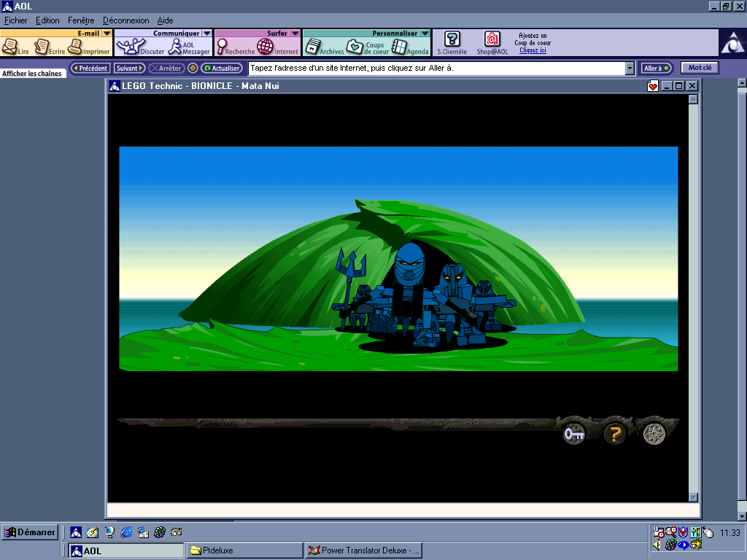The width and height of the screenshot is (747, 560).
Task: Click the BIONICLE window AOL title icon
Action: (x=115, y=86)
